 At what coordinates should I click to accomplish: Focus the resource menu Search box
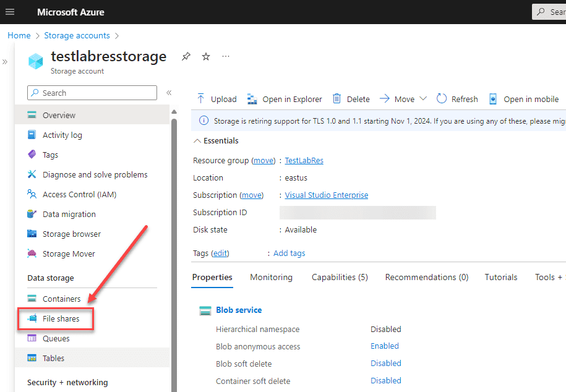(x=92, y=93)
